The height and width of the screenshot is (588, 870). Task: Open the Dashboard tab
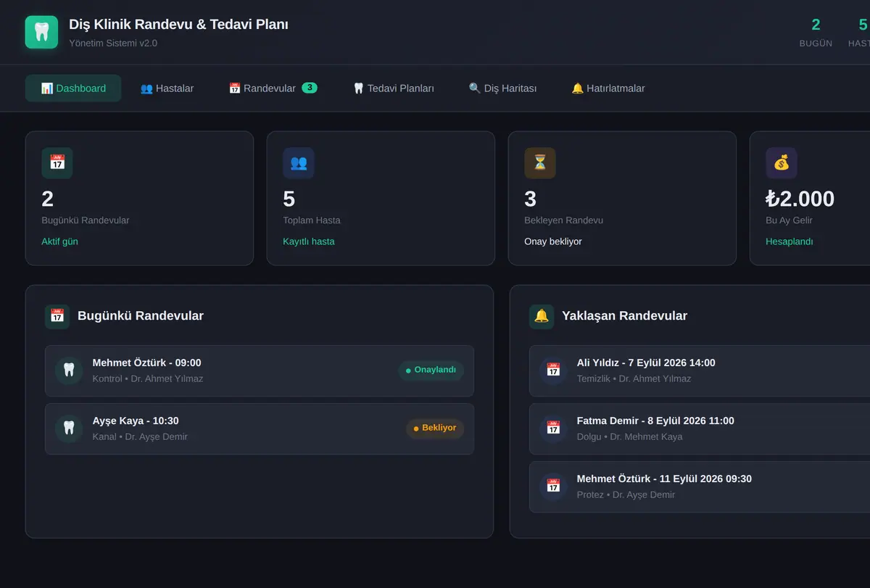73,88
